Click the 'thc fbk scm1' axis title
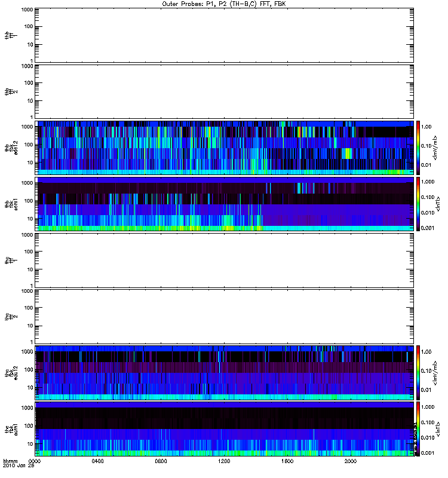This screenshot has width=448, height=478. 11,429
